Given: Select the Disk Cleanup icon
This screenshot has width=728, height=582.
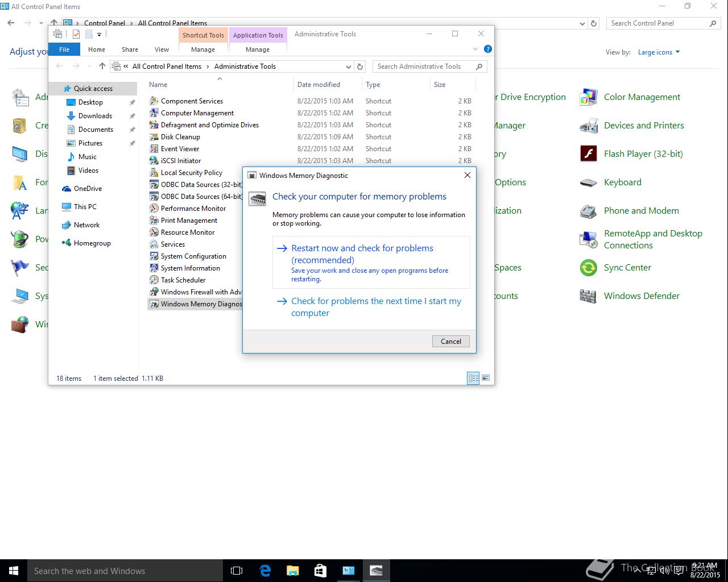Looking at the screenshot, I should tap(154, 137).
